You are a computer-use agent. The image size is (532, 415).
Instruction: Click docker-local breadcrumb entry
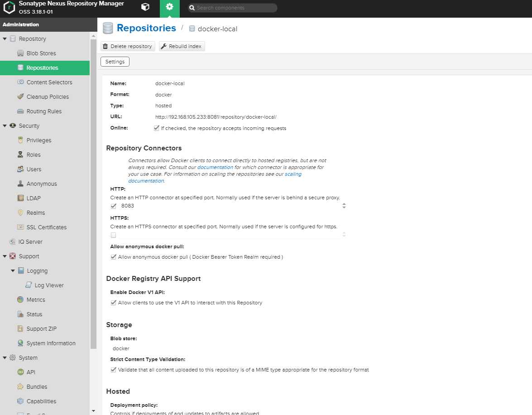[217, 29]
